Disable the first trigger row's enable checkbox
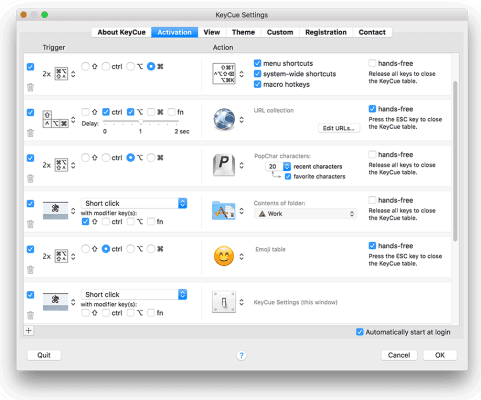The image size is (481, 400). (x=30, y=67)
